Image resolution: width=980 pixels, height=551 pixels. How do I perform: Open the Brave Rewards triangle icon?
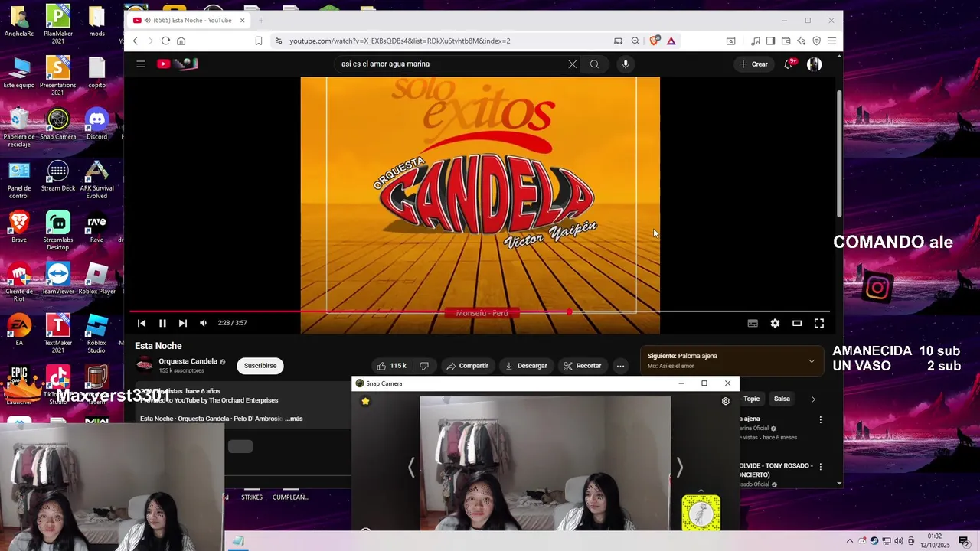(x=671, y=41)
